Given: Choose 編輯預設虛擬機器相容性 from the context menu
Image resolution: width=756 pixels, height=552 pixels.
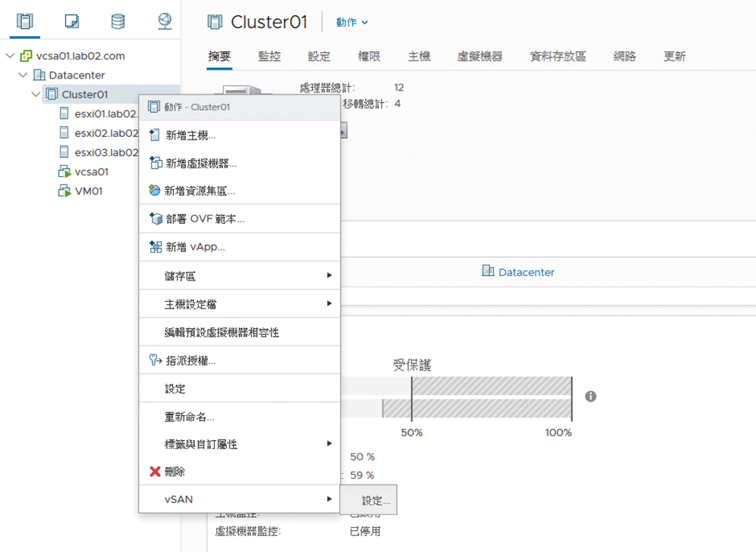Looking at the screenshot, I should click(x=240, y=332).
